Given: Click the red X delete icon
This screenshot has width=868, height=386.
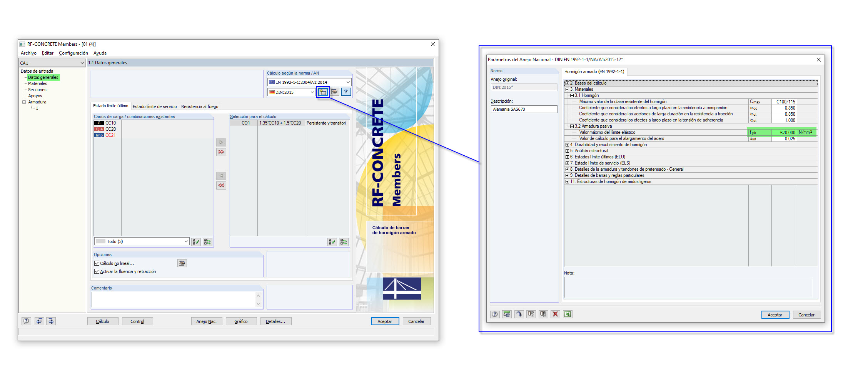Looking at the screenshot, I should [x=555, y=314].
